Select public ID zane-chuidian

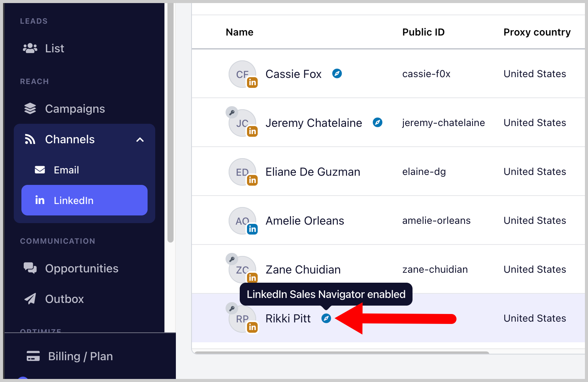pyautogui.click(x=435, y=269)
